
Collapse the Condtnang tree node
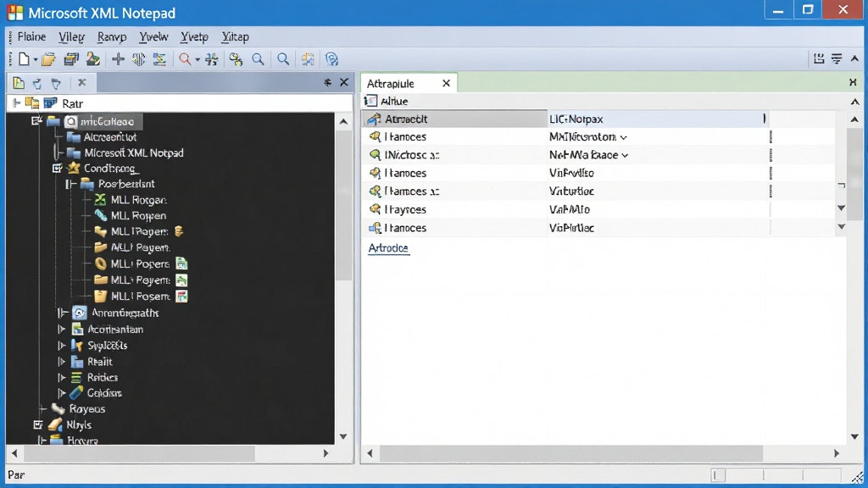pos(57,168)
